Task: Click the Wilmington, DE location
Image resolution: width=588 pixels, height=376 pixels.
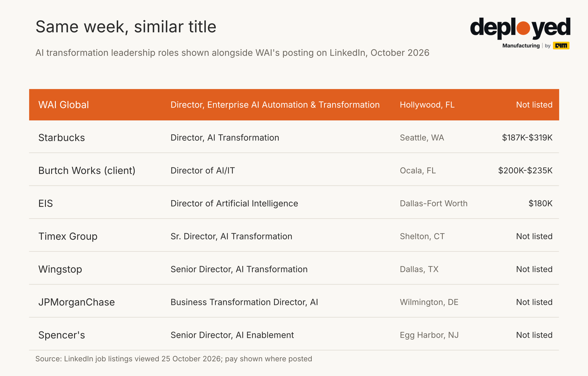Action: pyautogui.click(x=429, y=302)
